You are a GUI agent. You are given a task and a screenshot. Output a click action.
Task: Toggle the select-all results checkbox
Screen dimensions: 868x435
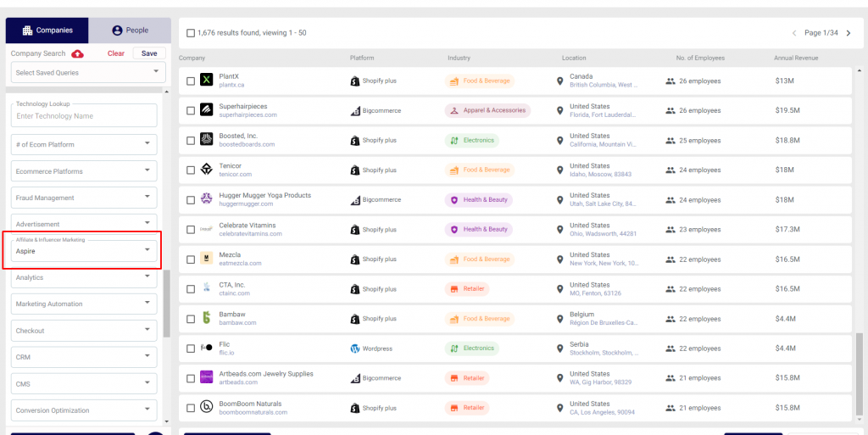pyautogui.click(x=191, y=33)
